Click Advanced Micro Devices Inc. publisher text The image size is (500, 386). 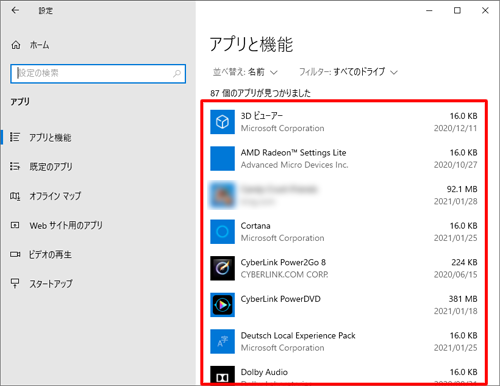[x=294, y=165]
